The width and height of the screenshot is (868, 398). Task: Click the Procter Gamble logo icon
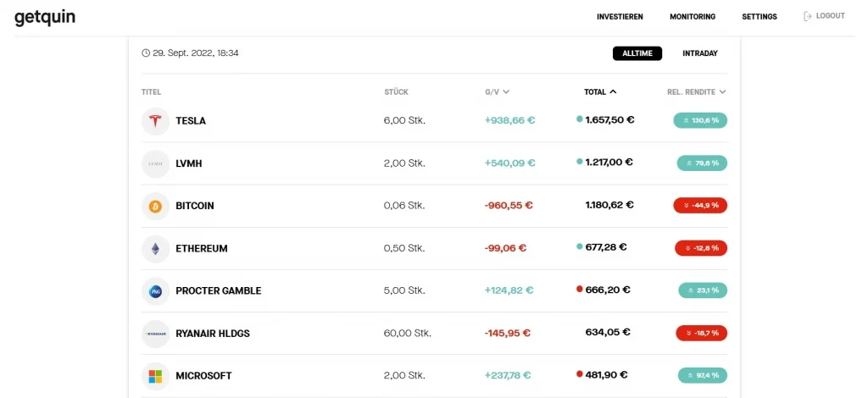click(155, 290)
